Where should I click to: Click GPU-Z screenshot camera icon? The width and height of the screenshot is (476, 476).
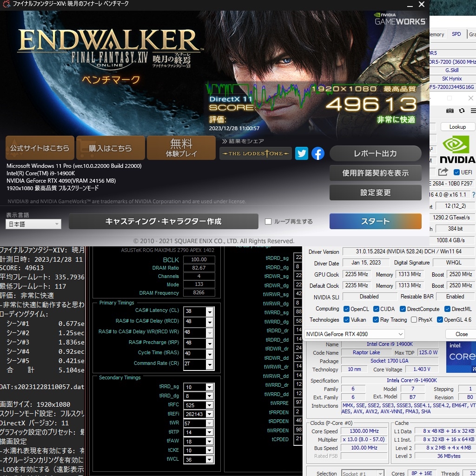(x=450, y=111)
